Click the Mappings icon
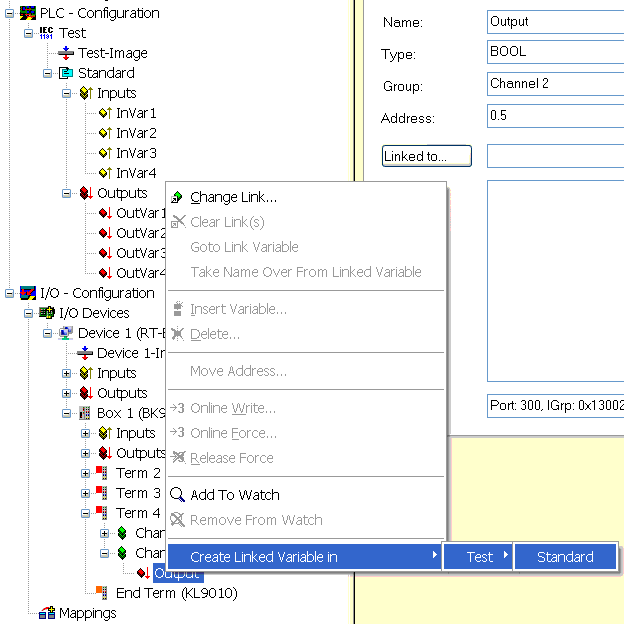Viewport: 624px width, 624px height. [x=47, y=613]
